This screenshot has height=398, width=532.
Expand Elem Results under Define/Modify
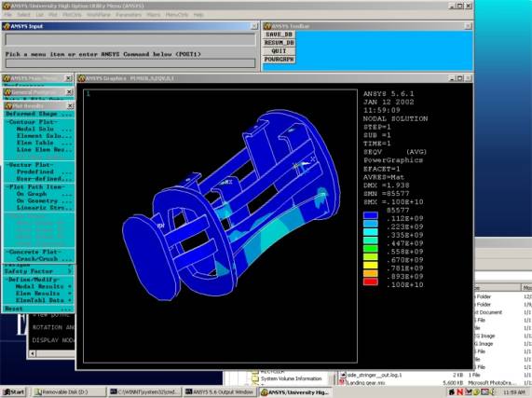[x=44, y=294]
